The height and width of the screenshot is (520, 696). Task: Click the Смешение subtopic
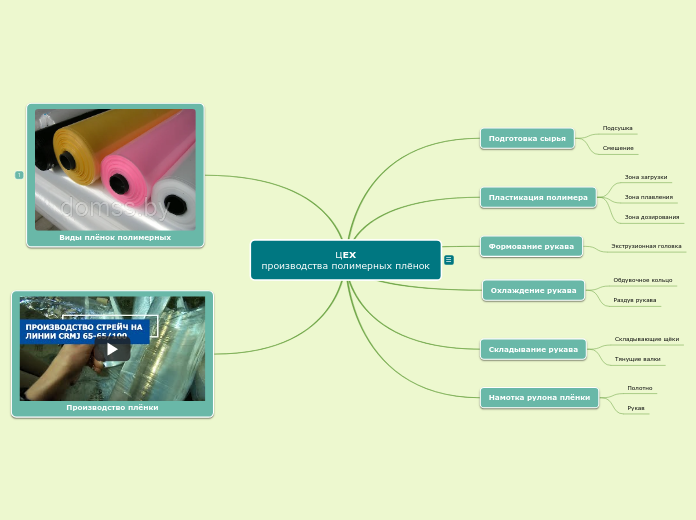618,148
